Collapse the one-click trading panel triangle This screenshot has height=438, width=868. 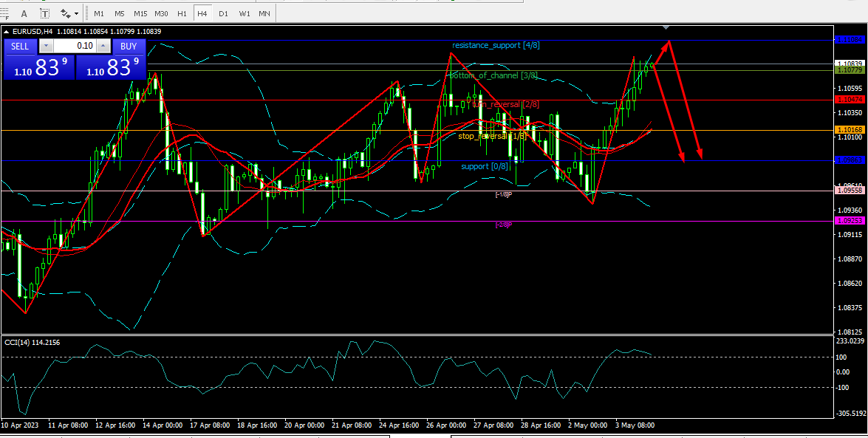click(6, 32)
